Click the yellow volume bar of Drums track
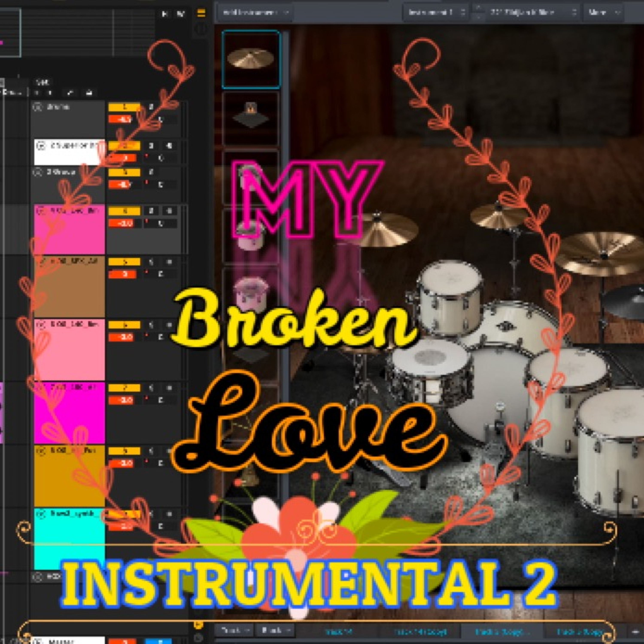The image size is (644, 644). [124, 107]
